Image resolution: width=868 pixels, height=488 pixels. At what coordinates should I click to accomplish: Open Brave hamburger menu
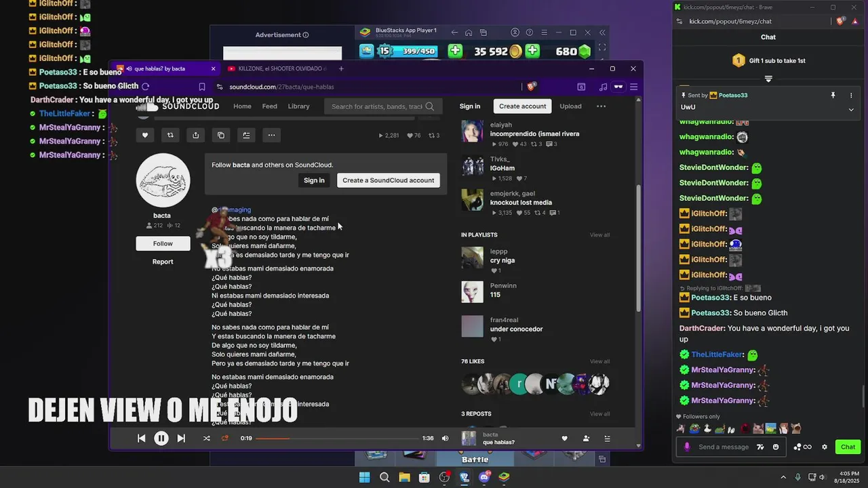633,87
